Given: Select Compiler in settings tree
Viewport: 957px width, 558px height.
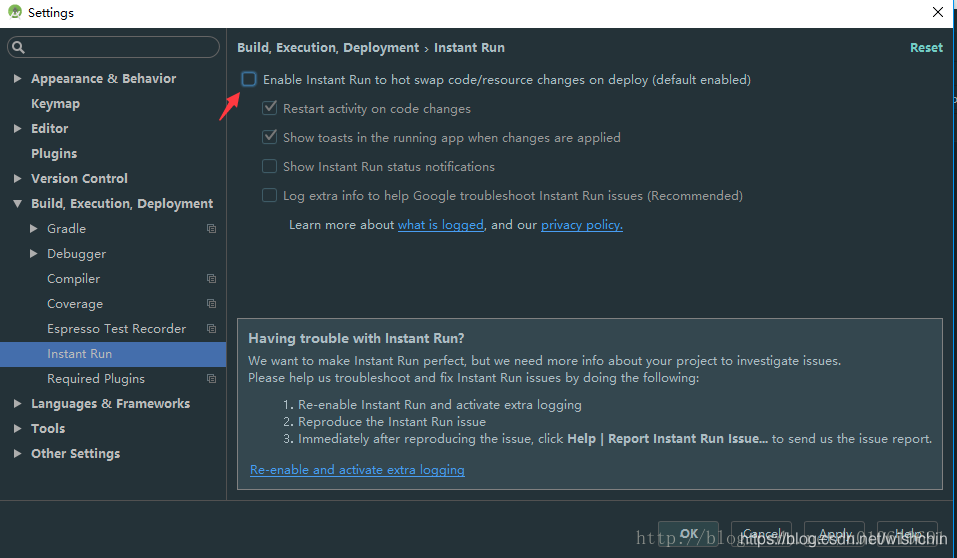Looking at the screenshot, I should pos(73,278).
